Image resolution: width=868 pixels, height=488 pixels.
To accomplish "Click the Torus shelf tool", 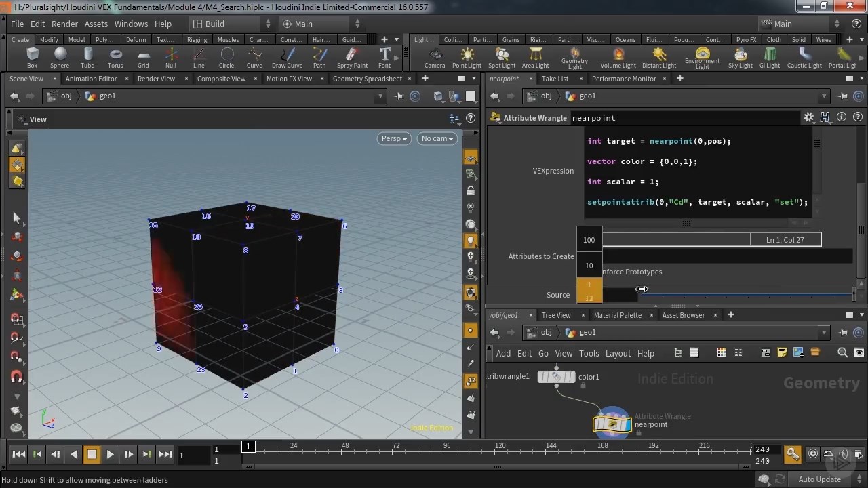I will (115, 58).
